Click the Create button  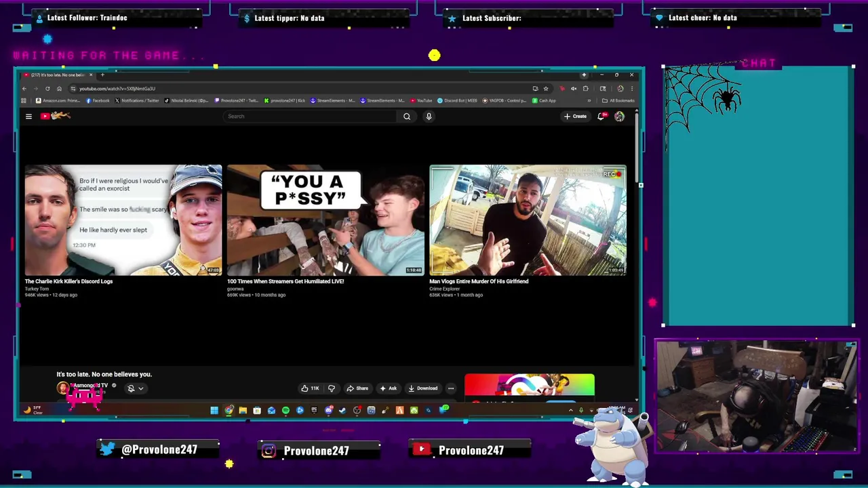click(575, 117)
